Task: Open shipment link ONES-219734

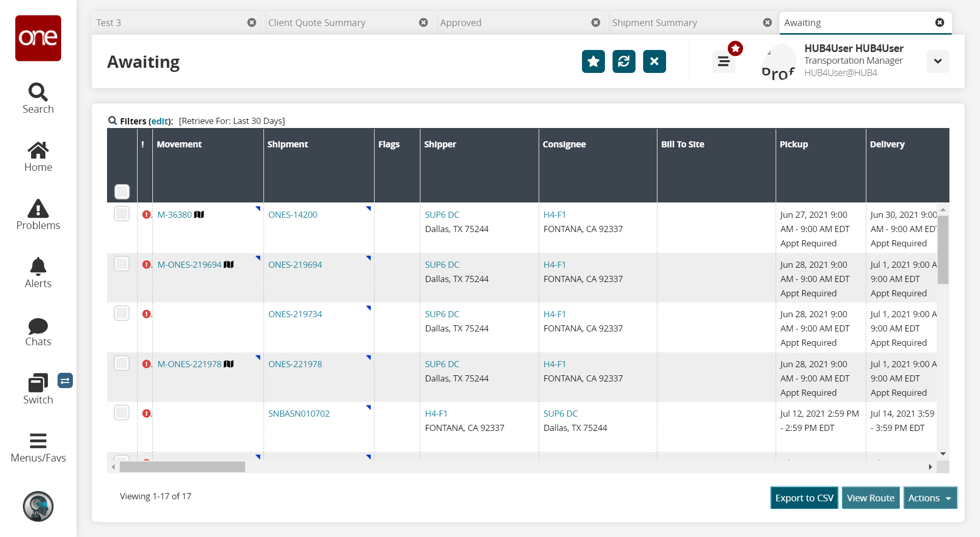Action: coord(295,314)
